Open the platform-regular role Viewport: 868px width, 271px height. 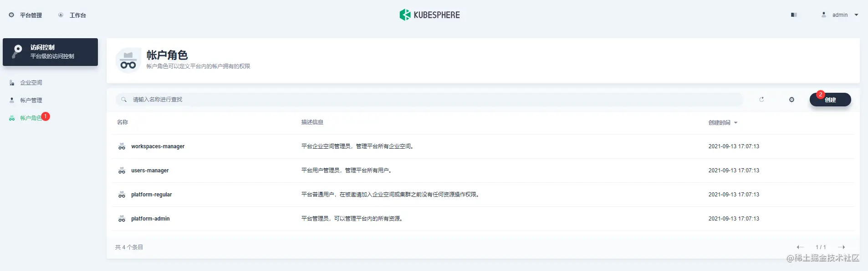pyautogui.click(x=151, y=195)
